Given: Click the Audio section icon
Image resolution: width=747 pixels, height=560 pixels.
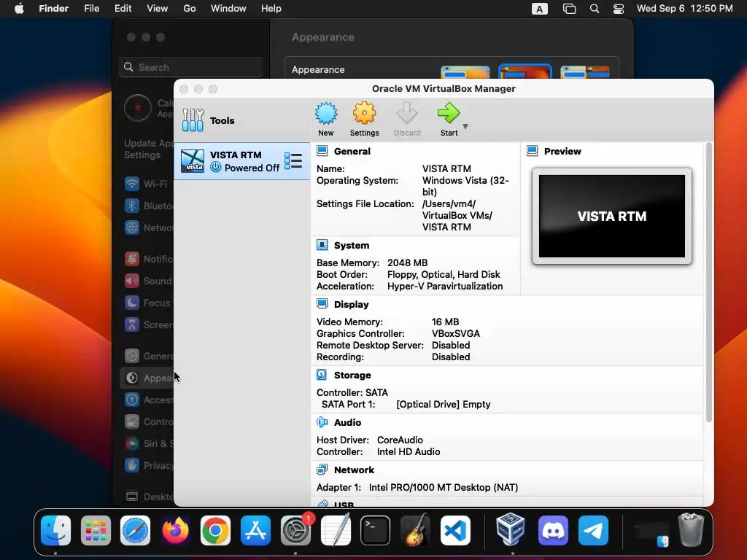Looking at the screenshot, I should click(322, 422).
